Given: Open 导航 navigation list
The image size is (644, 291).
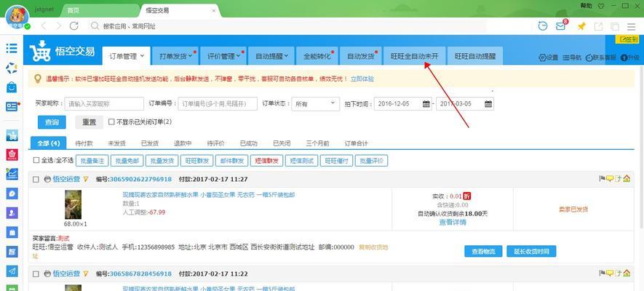Looking at the screenshot, I should [572, 57].
